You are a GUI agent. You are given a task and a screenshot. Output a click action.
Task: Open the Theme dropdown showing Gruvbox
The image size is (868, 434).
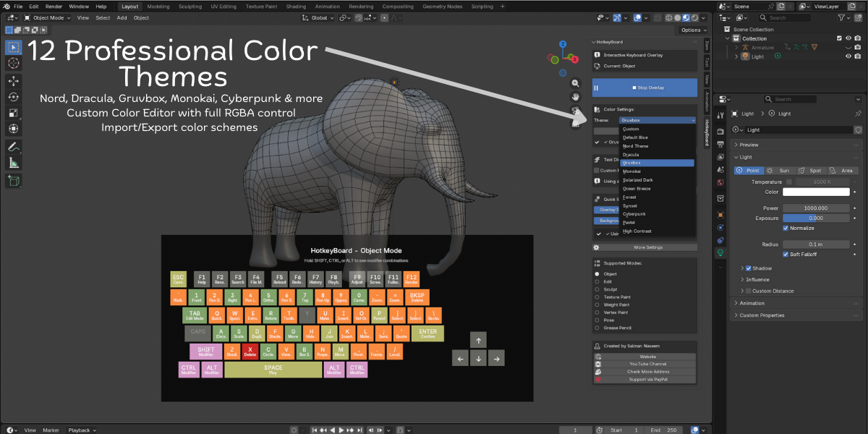click(658, 120)
